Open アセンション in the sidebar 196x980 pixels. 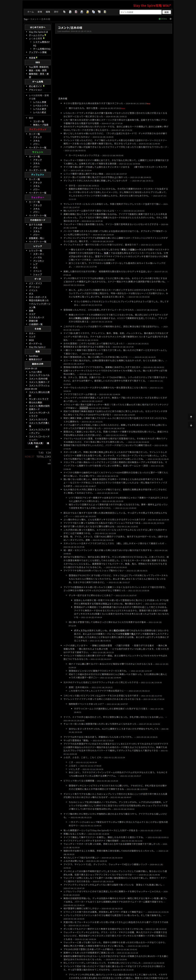35,90
